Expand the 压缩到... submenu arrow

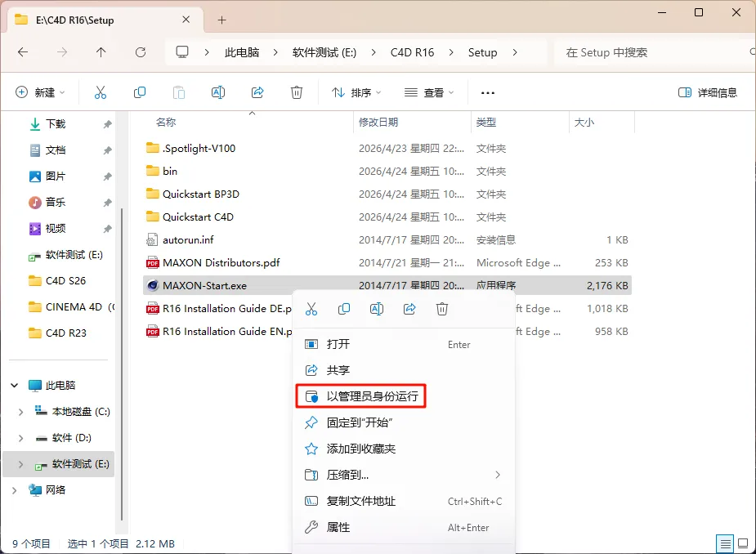click(x=498, y=475)
